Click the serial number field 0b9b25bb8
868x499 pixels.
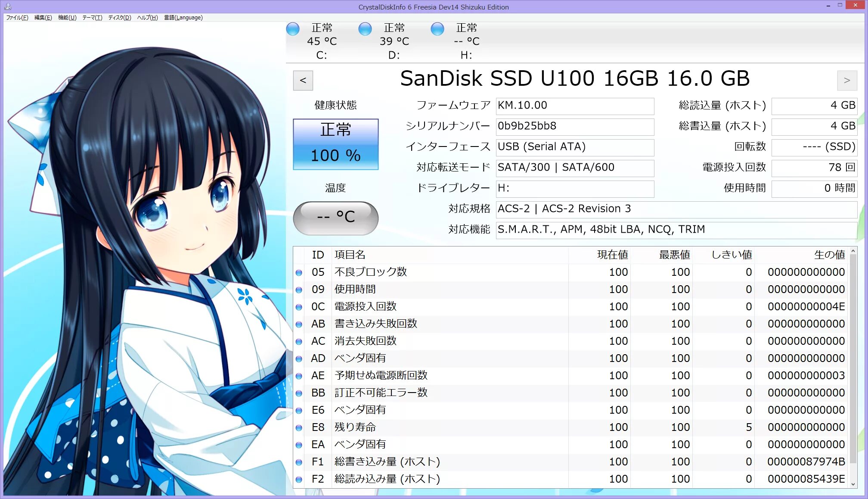tap(575, 127)
